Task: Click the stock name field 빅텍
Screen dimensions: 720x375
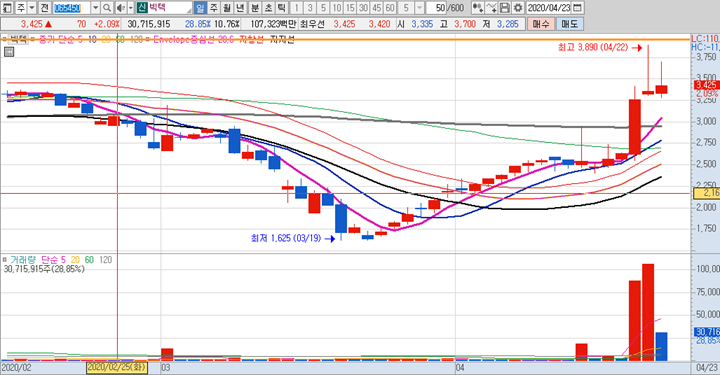Action: pyautogui.click(x=169, y=8)
